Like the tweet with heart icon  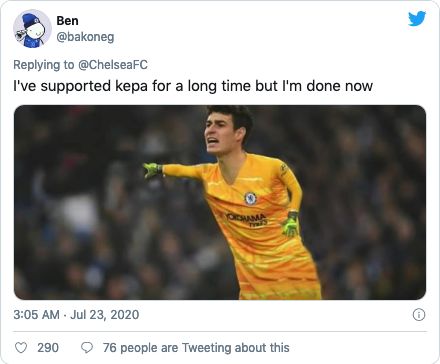[x=21, y=348]
